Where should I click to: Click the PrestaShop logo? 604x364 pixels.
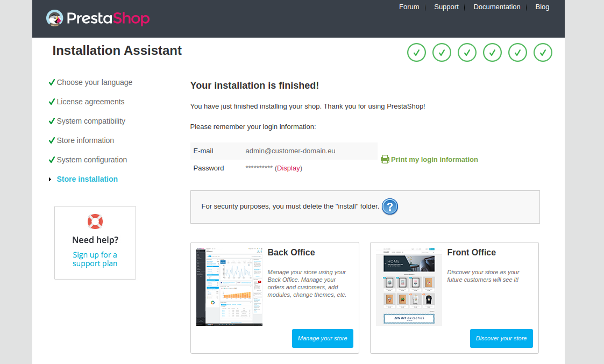click(97, 19)
